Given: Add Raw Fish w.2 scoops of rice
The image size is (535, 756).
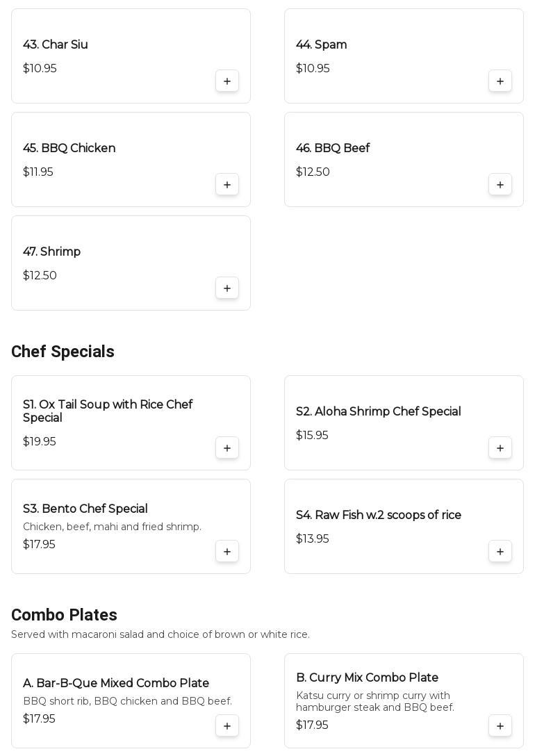Looking at the screenshot, I should click(500, 552).
